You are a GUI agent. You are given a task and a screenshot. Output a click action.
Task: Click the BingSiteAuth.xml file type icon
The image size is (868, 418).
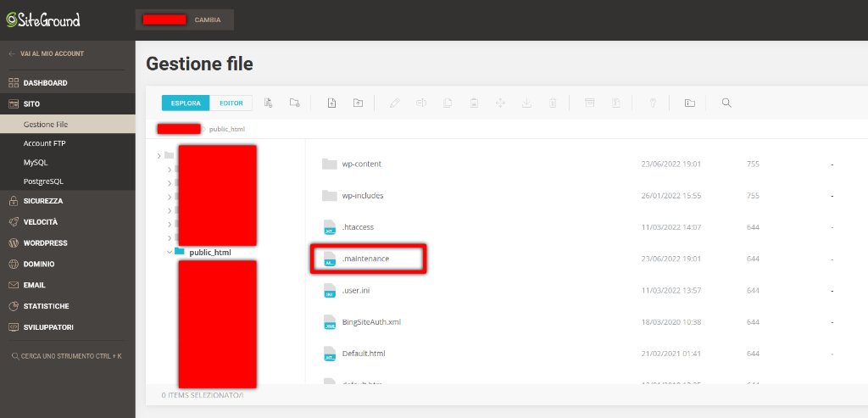point(330,321)
